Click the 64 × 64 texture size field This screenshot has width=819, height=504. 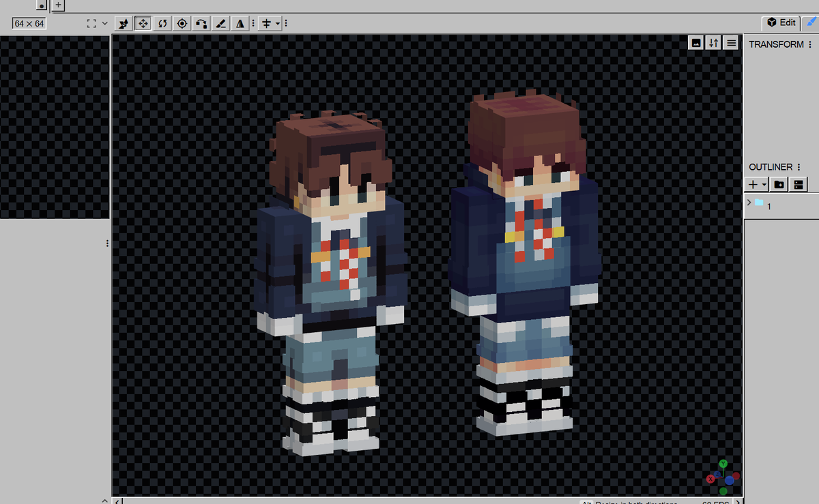click(x=29, y=23)
